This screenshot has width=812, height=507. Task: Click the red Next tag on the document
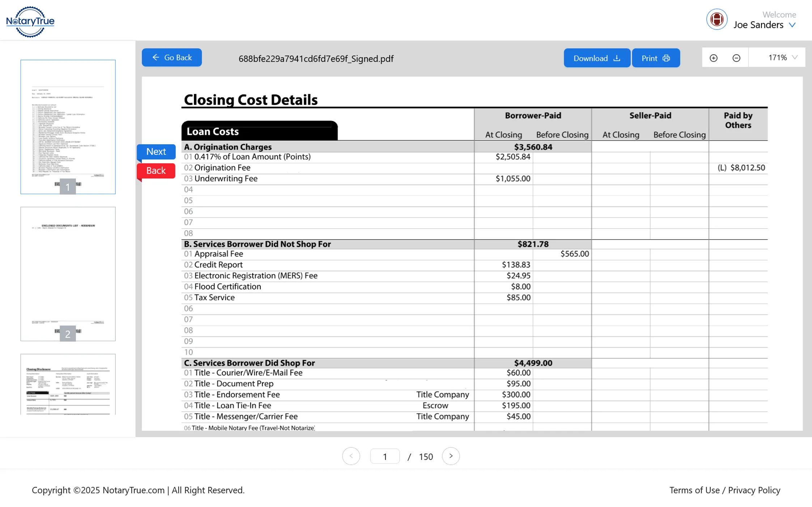point(156,151)
